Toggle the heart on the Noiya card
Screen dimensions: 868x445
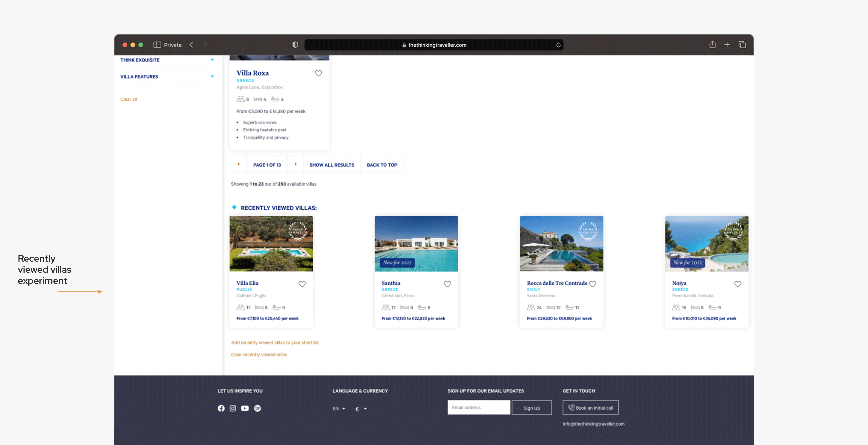click(x=738, y=284)
